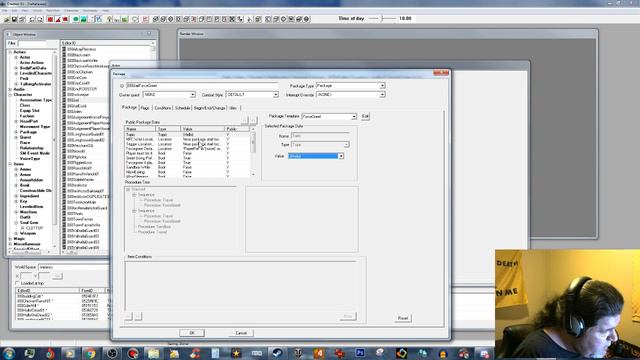Open the Interrupt Override dropdown
The image size is (640, 360).
point(382,95)
